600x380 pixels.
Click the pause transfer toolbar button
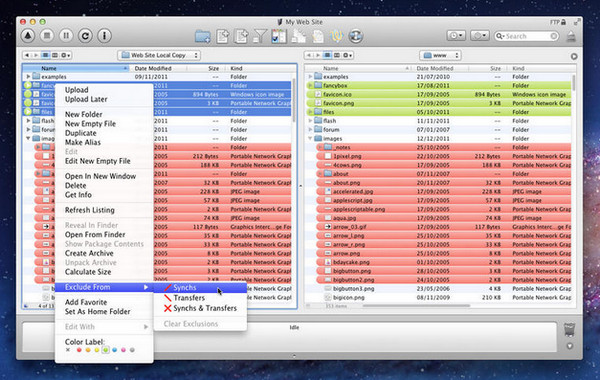tap(66, 36)
